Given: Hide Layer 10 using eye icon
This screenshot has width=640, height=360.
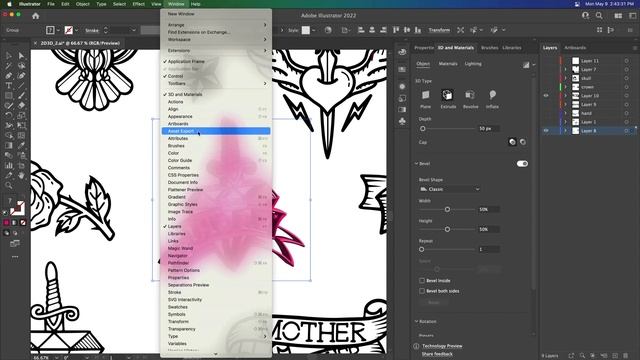Looking at the screenshot, I should point(546,96).
